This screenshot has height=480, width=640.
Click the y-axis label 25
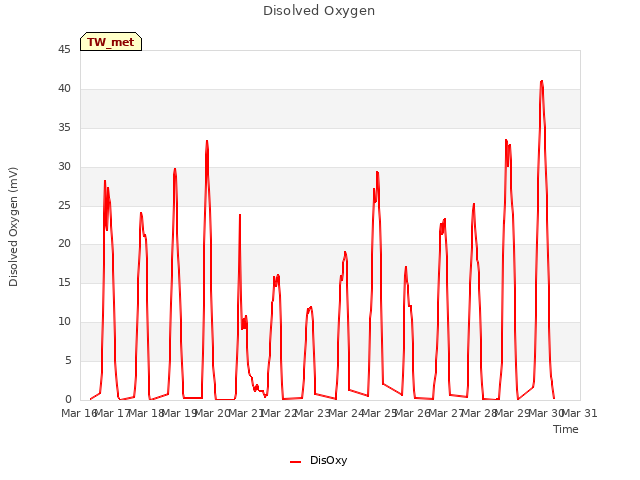[x=64, y=205]
